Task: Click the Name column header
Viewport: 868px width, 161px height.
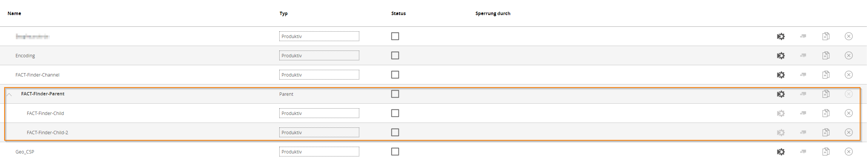Action: tap(14, 13)
